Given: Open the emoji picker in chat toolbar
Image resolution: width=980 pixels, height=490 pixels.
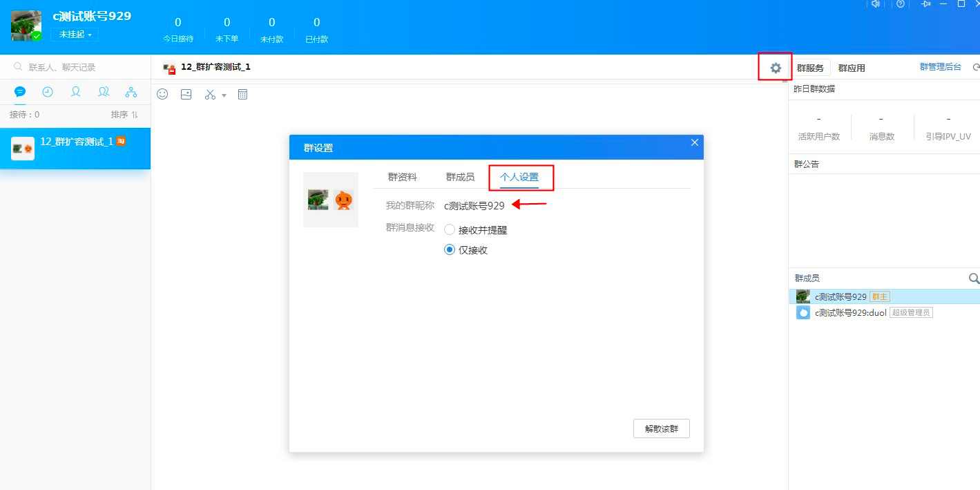Looking at the screenshot, I should [x=162, y=94].
